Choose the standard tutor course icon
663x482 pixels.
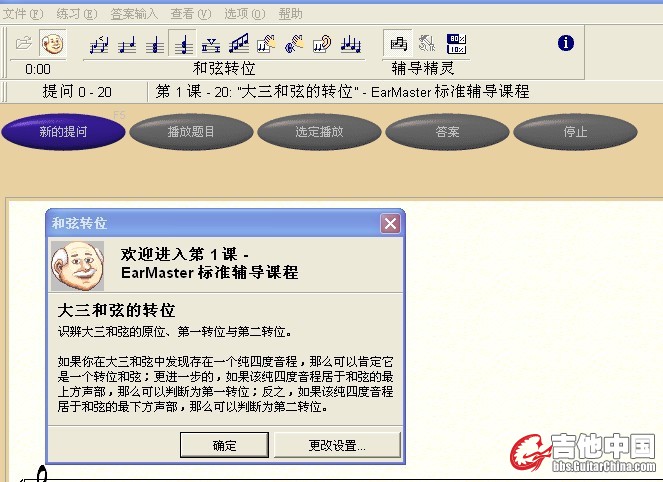point(399,44)
